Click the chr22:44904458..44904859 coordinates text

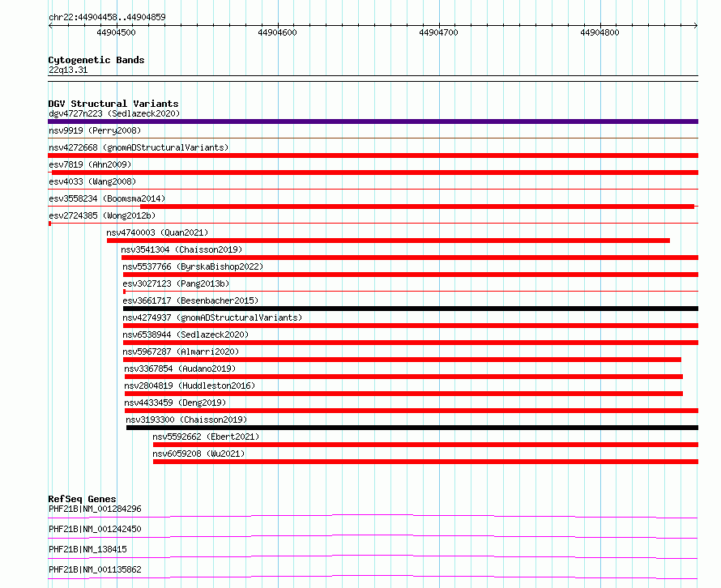107,17
